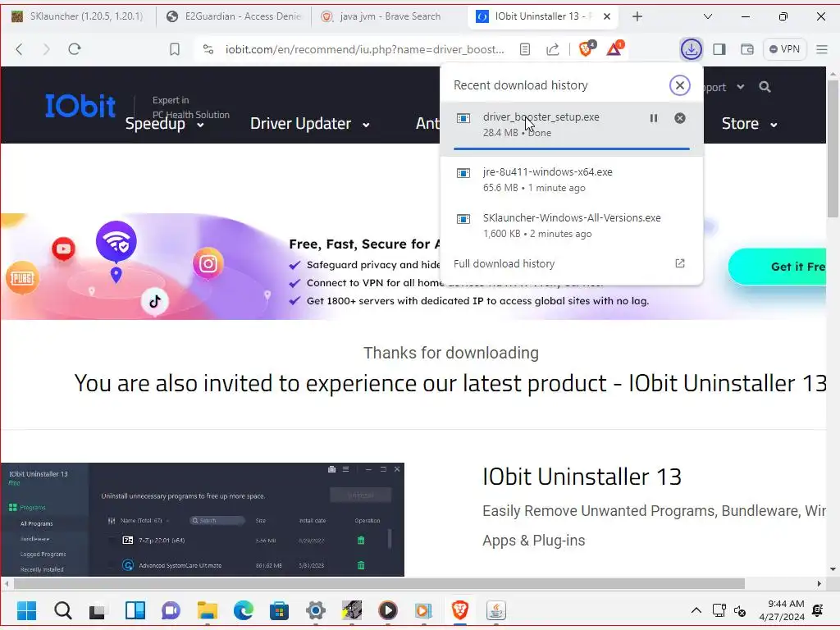Click the horizontal page scrollbar
The width and height of the screenshot is (840, 630).
click(379, 583)
